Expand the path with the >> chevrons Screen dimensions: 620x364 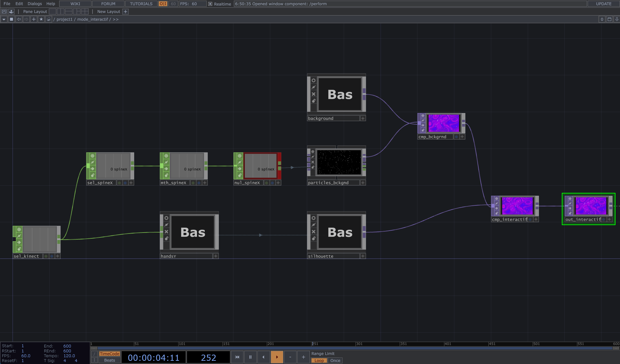[x=115, y=19]
